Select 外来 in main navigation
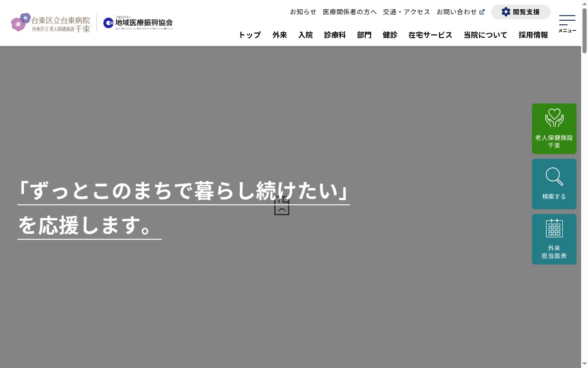The image size is (588, 368). 280,35
